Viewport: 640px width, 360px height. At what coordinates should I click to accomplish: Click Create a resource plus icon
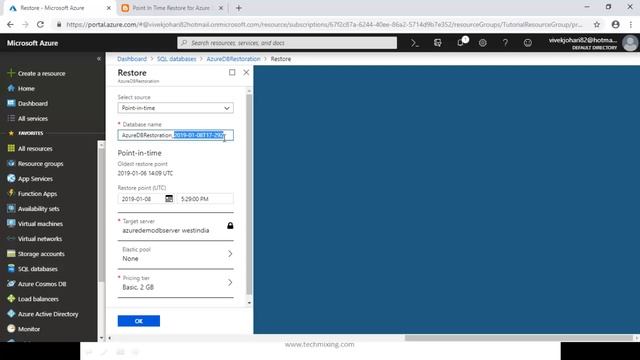point(11,73)
